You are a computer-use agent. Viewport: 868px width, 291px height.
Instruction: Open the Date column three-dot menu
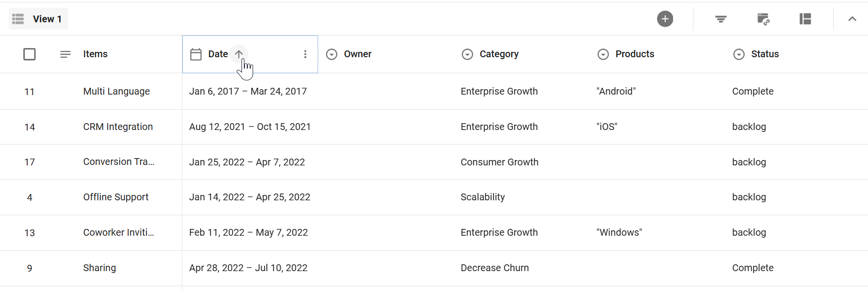(305, 54)
